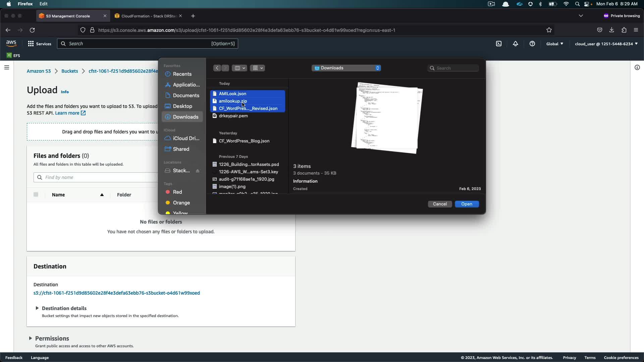Toggle the AWS side navigation hamburger

pos(6,67)
